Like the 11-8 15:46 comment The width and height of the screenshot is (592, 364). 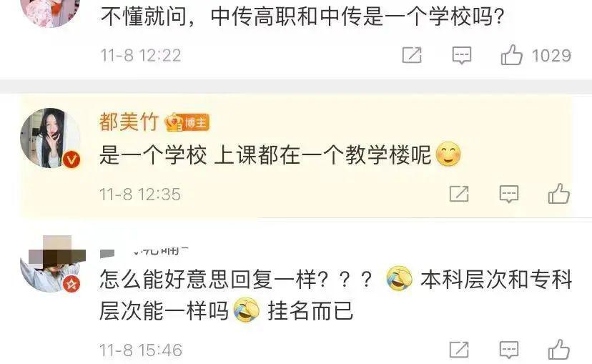point(559,350)
